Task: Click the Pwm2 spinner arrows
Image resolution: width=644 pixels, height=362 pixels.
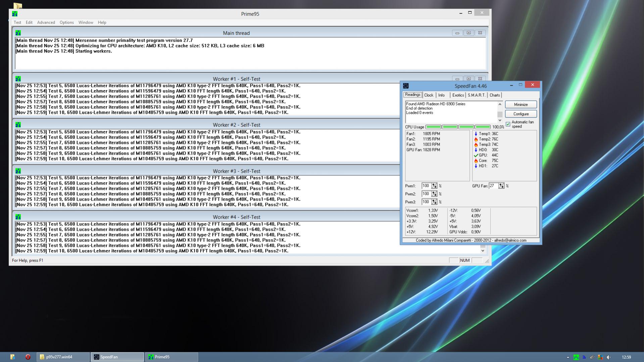Action: coord(434,194)
